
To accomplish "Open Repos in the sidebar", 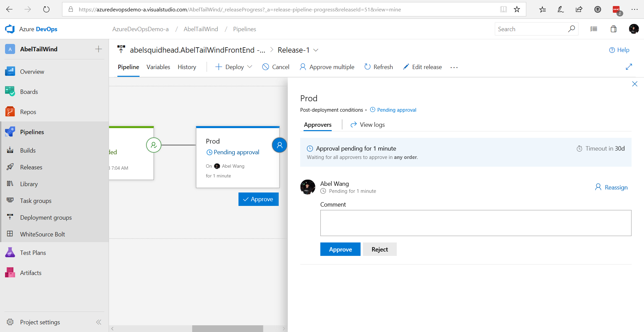I will [x=28, y=112].
